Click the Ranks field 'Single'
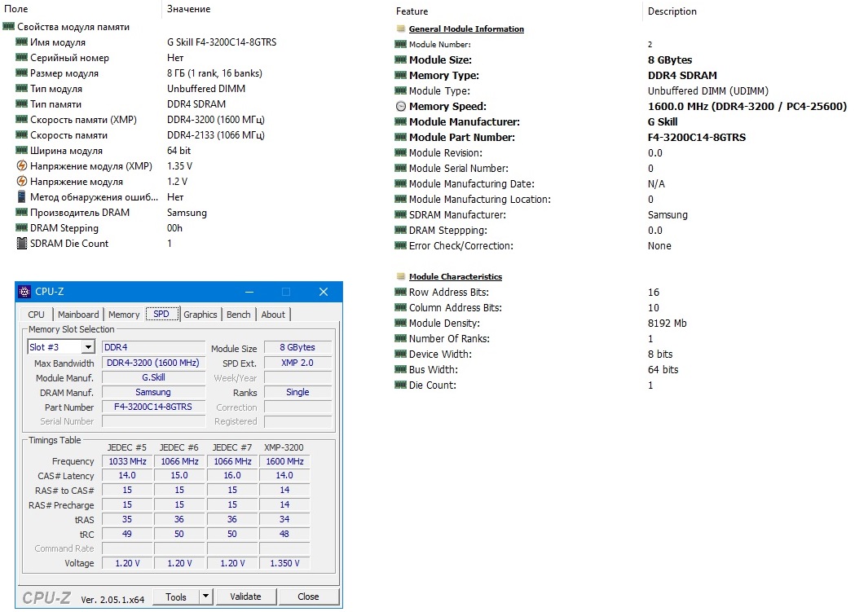This screenshot has width=868, height=612. (x=297, y=392)
